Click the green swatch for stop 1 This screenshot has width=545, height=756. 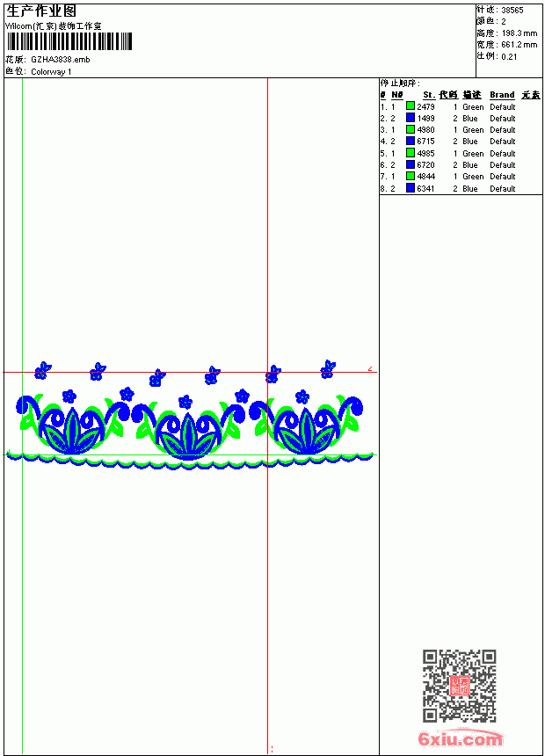[x=410, y=106]
